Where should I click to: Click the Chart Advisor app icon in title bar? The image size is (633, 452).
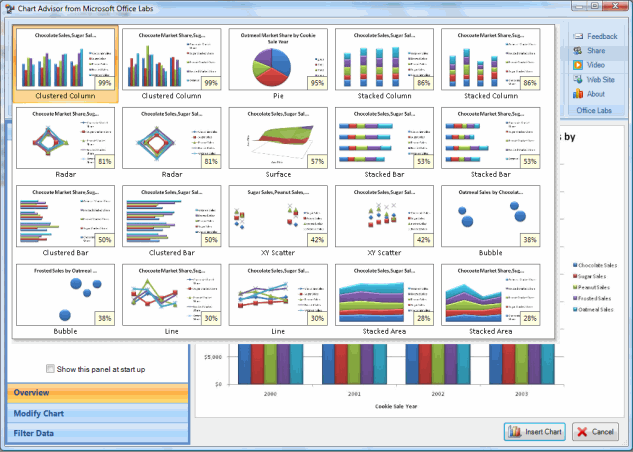point(9,8)
